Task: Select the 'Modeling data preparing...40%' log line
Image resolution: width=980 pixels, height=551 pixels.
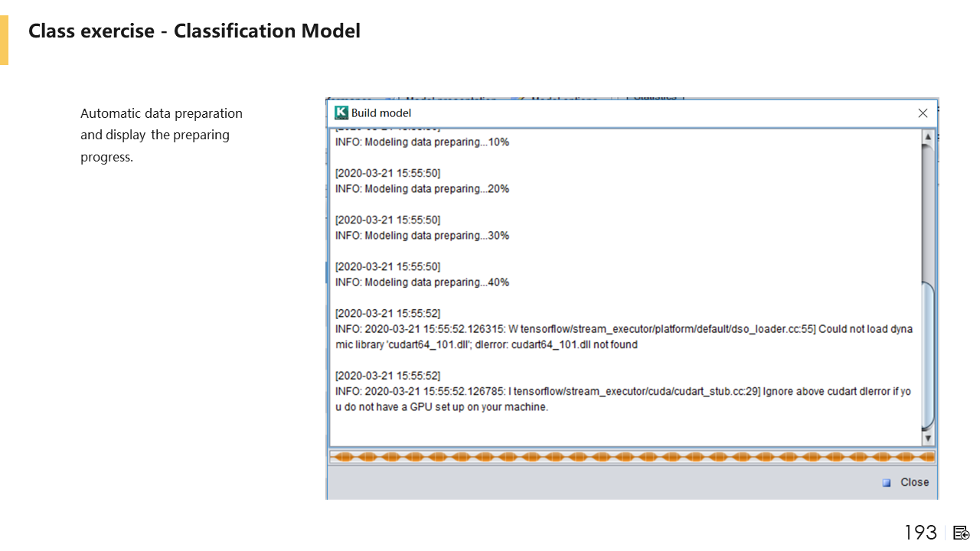Action: 422,282
